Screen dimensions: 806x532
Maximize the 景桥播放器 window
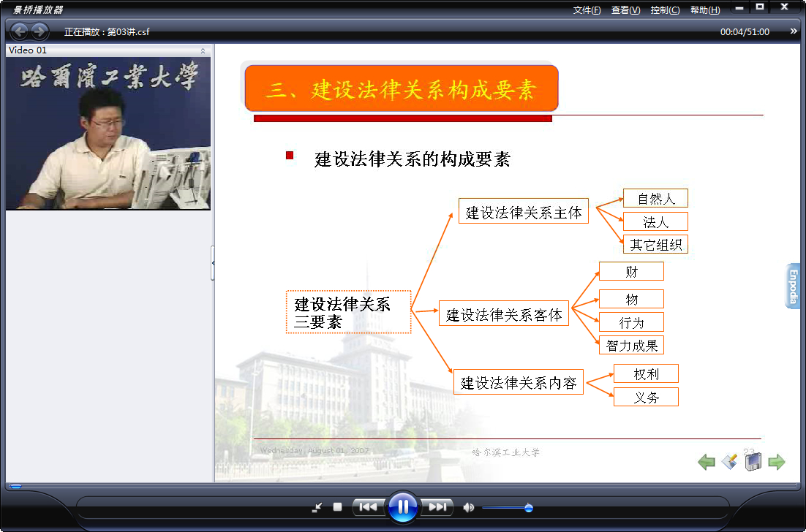pyautogui.click(x=760, y=7)
